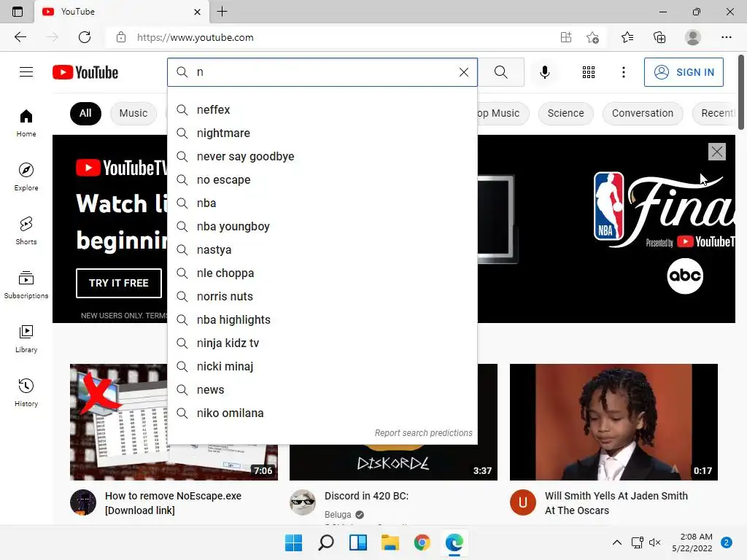This screenshot has width=747, height=560.
Task: Select the Science filter chip
Action: click(x=565, y=113)
